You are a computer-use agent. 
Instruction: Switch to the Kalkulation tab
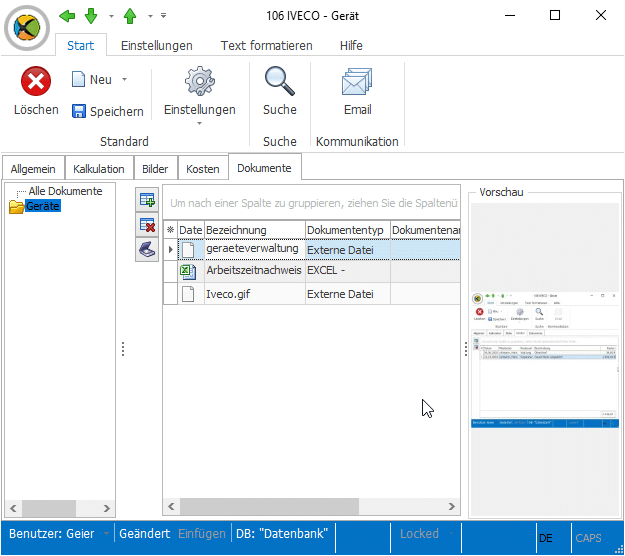pyautogui.click(x=99, y=169)
